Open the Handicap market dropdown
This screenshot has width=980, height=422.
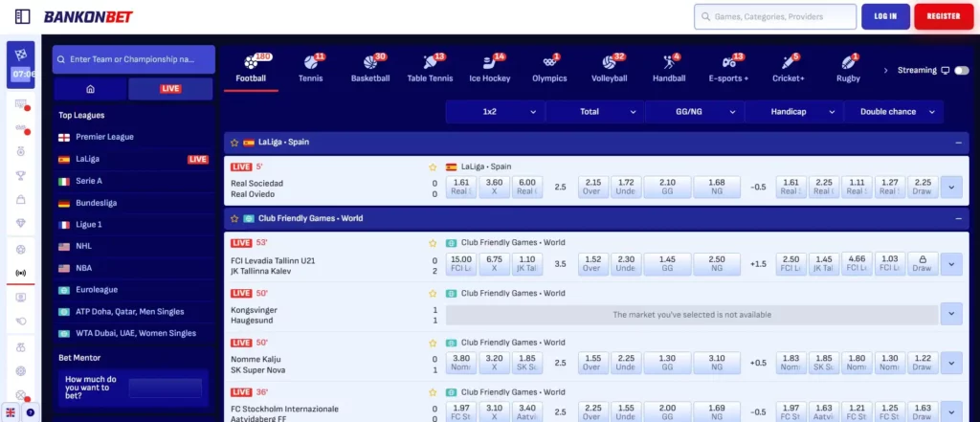(x=793, y=112)
